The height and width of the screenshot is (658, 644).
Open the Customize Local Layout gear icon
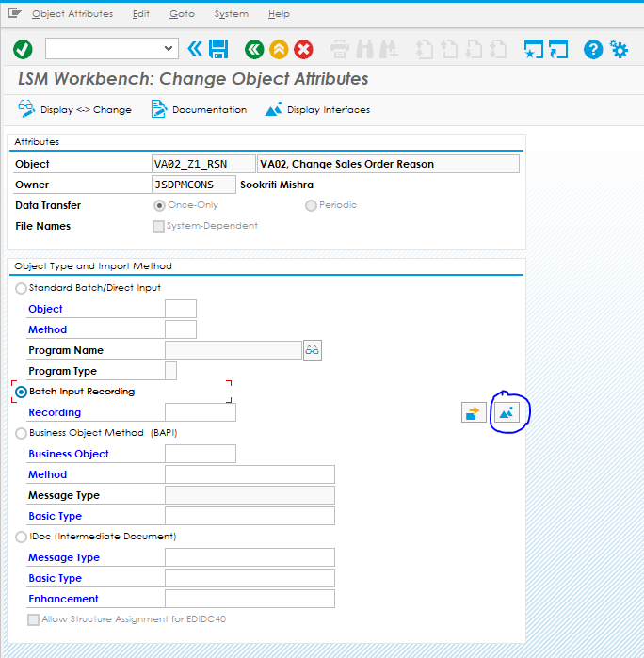[619, 49]
